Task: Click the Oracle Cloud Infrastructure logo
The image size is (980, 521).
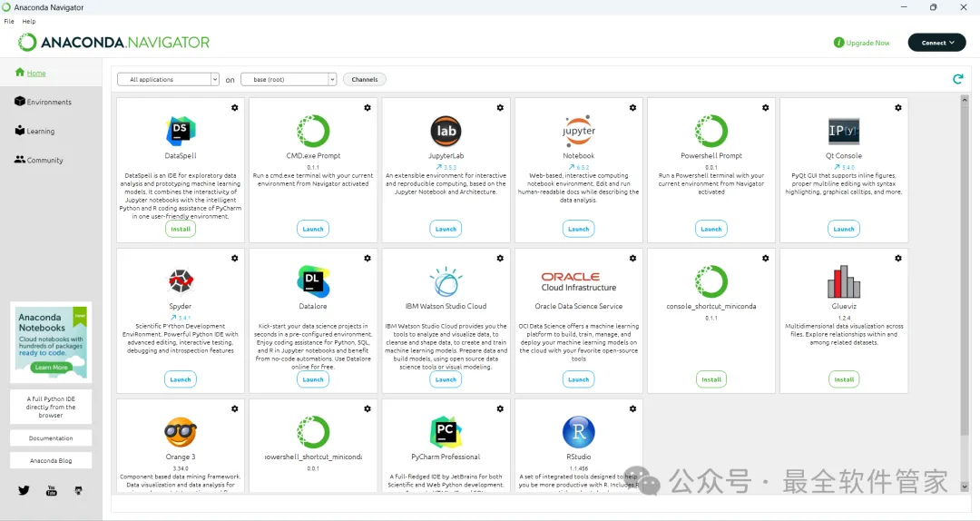Action: (x=579, y=281)
